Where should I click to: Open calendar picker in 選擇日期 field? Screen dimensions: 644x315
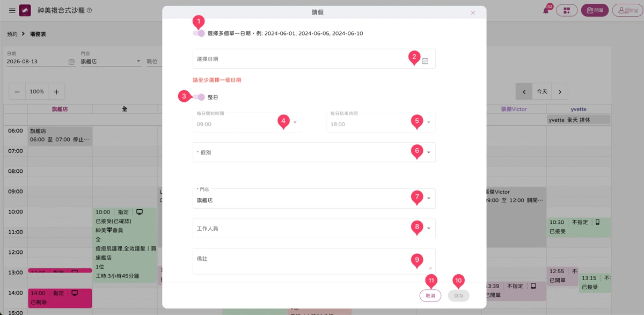[x=425, y=61]
